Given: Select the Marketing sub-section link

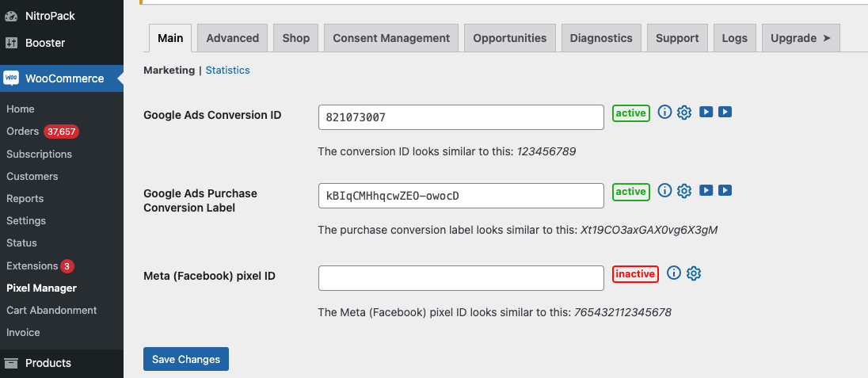Looking at the screenshot, I should [169, 71].
